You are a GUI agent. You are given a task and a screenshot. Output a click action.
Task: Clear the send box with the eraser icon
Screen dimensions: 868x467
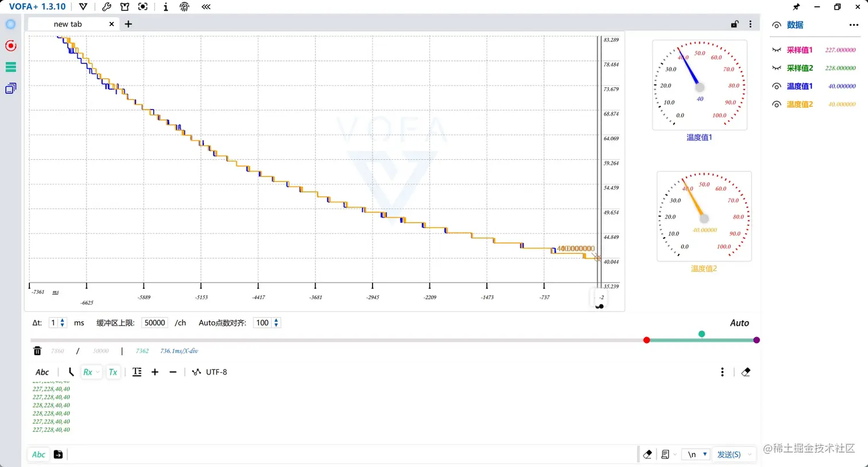[648, 454]
